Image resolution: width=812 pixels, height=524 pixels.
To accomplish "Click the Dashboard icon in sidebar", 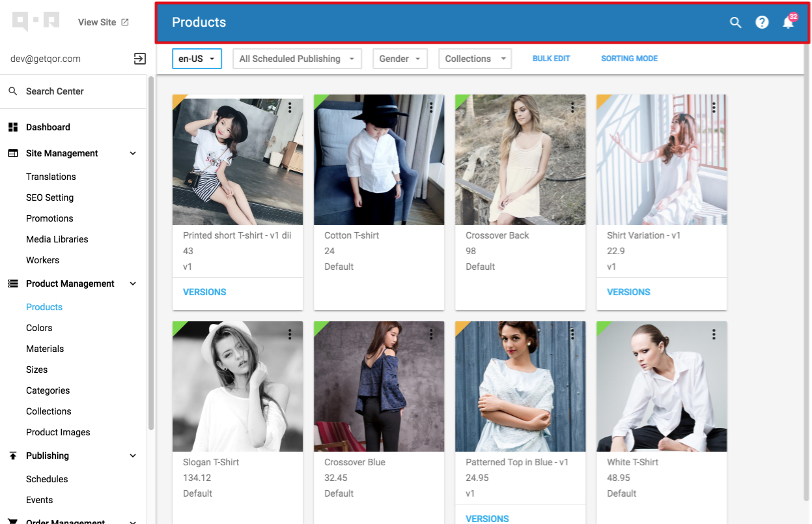I will pos(13,127).
